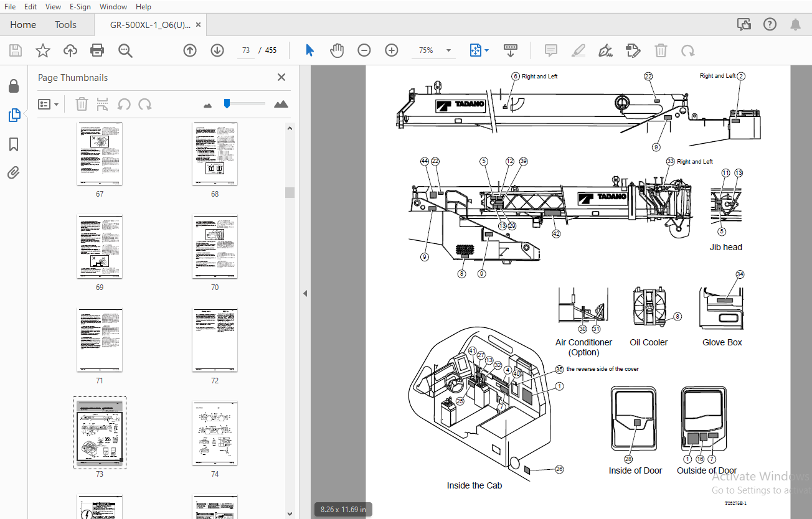Choose the Selection arrow tool
812x519 pixels.
point(309,50)
